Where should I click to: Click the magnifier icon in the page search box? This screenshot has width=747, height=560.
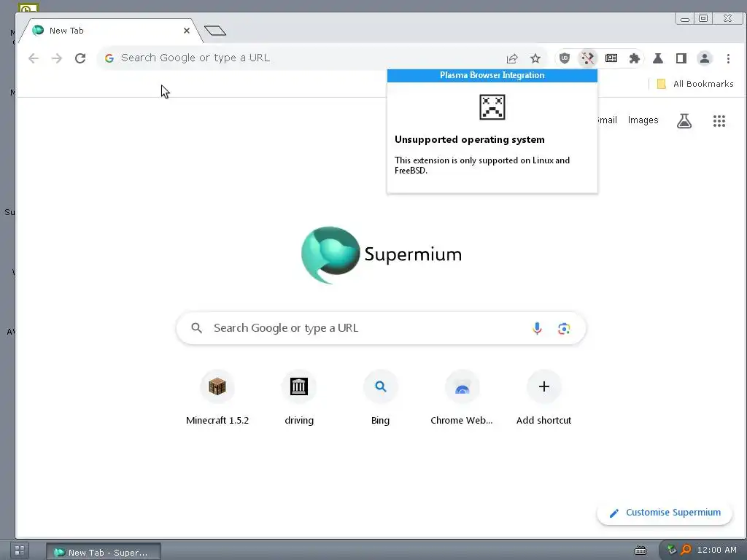(196, 328)
